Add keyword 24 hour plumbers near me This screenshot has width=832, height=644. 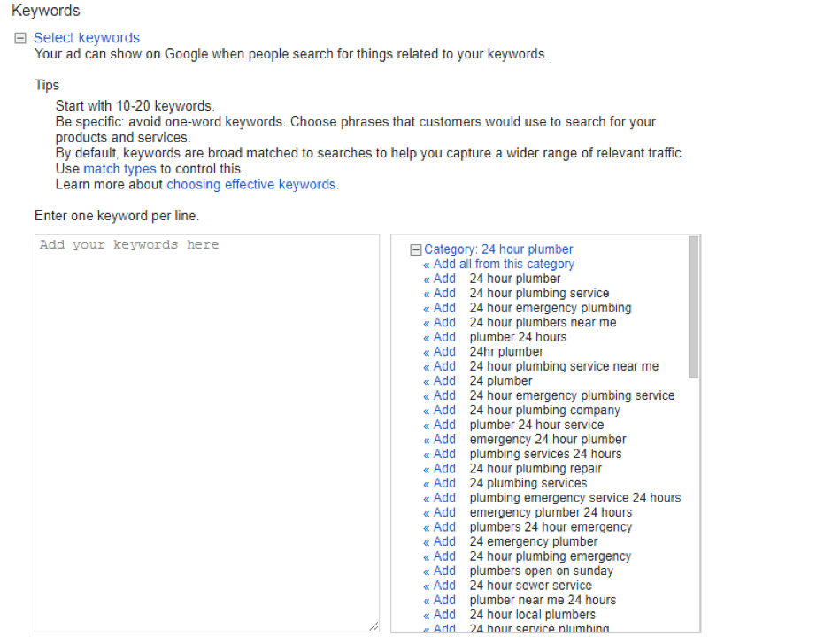point(440,323)
